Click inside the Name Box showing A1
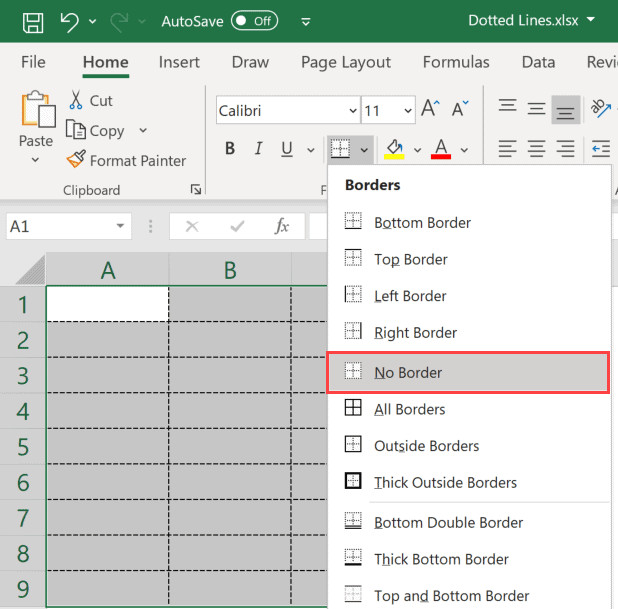The height and width of the screenshot is (609, 618). [x=60, y=227]
